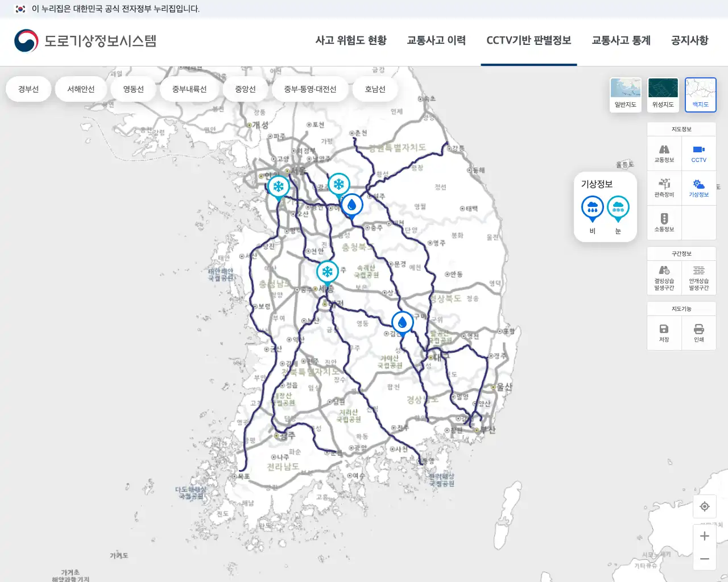Show 결빙상습 발생구간 icing sections

[x=664, y=277]
